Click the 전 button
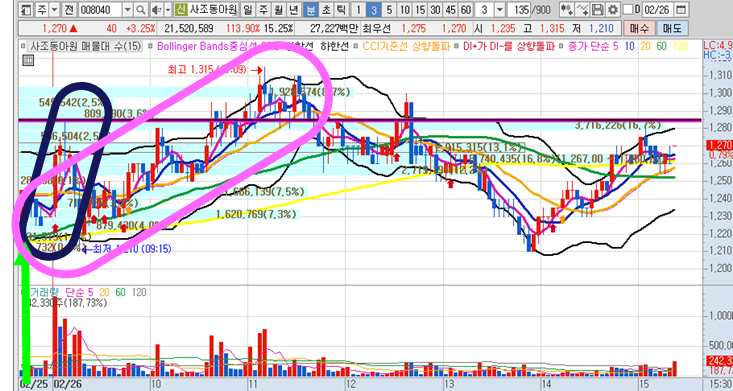The width and height of the screenshot is (733, 391). pos(69,9)
